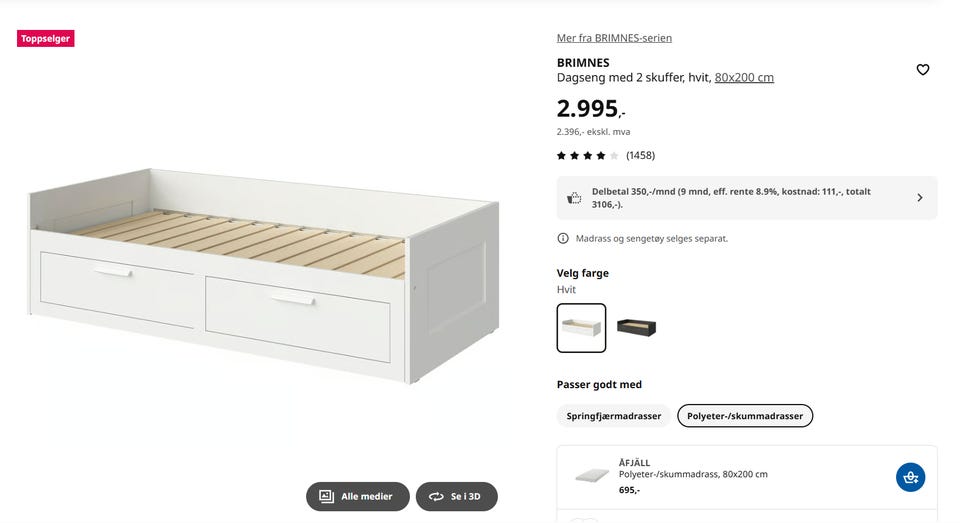Add BRIMNES to favorites with the heart icon
The image size is (960, 523).
point(923,70)
